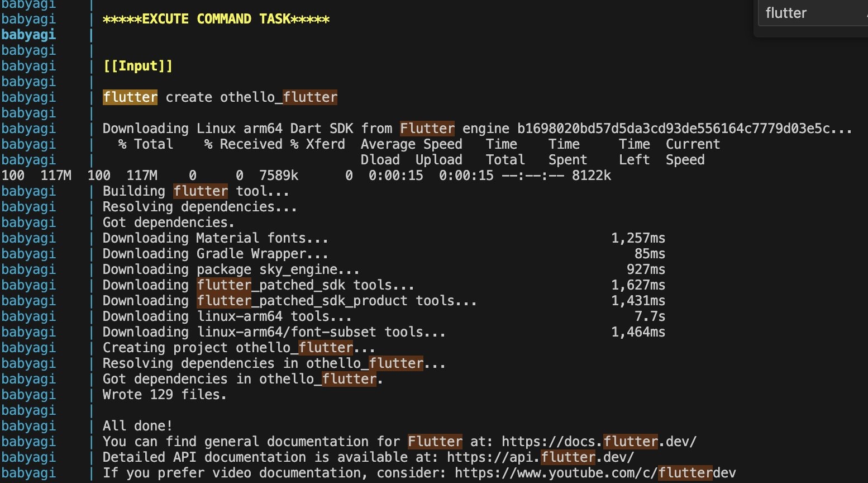Open the YouTube flutterdev channel link
Screen dimensions: 868x483
pos(595,473)
